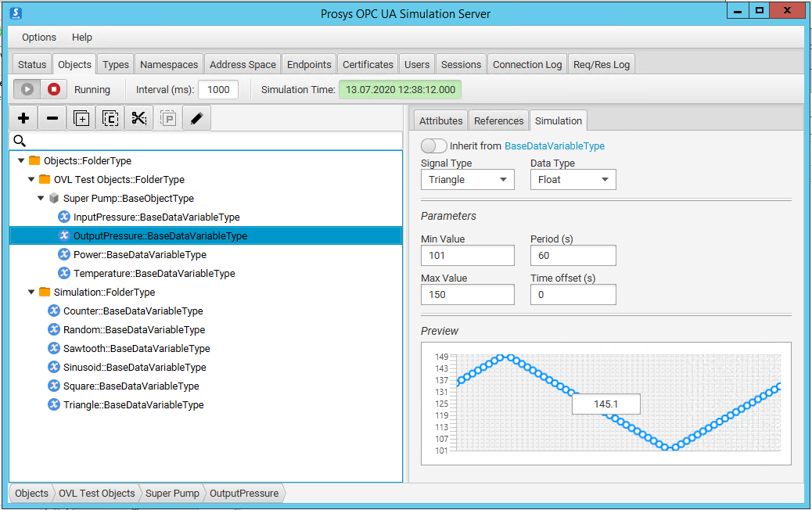Click the Super Pump breadcrumb
The width and height of the screenshot is (812, 510).
tap(172, 494)
